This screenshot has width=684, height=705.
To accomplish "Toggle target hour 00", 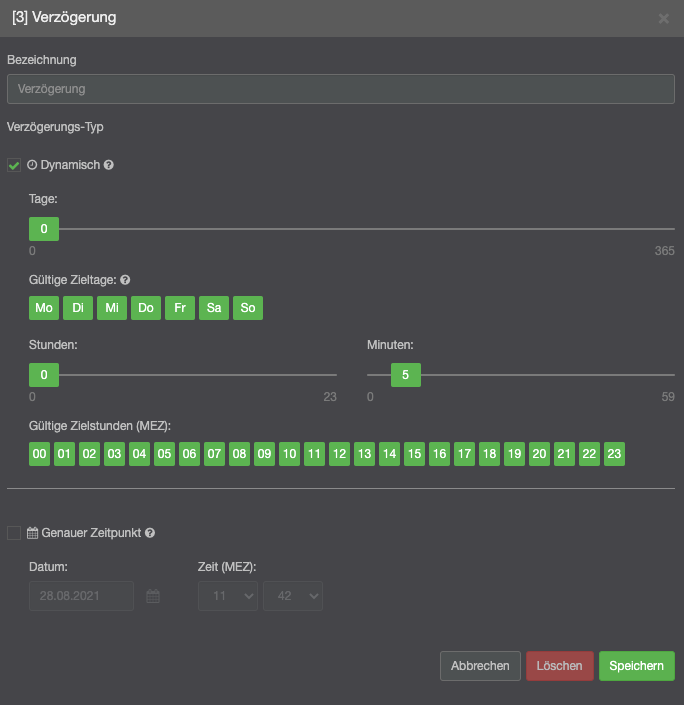I will [x=40, y=454].
